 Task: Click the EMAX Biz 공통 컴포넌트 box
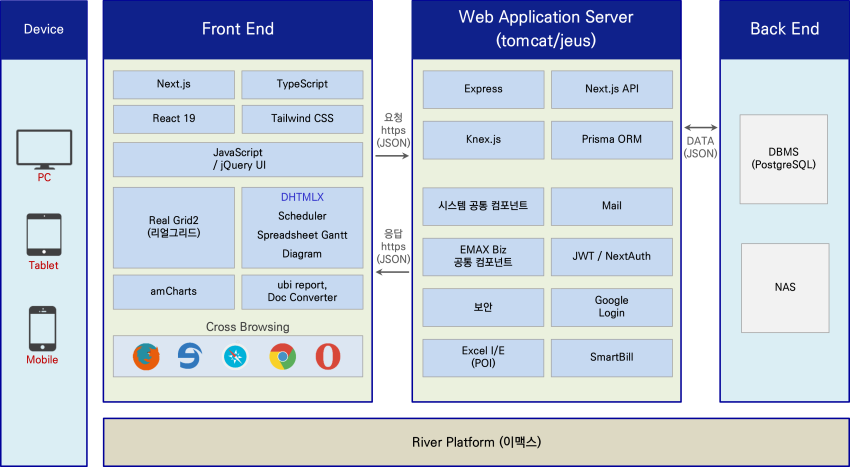point(483,257)
